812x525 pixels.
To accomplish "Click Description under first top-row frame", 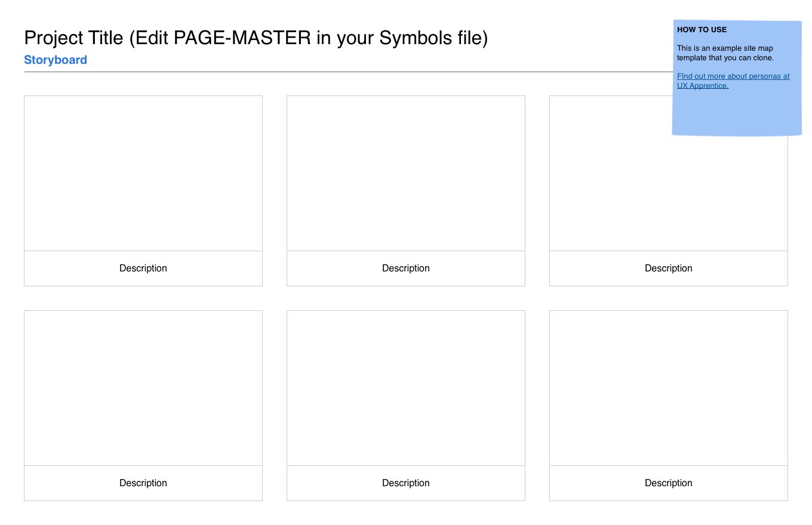I will tap(143, 268).
